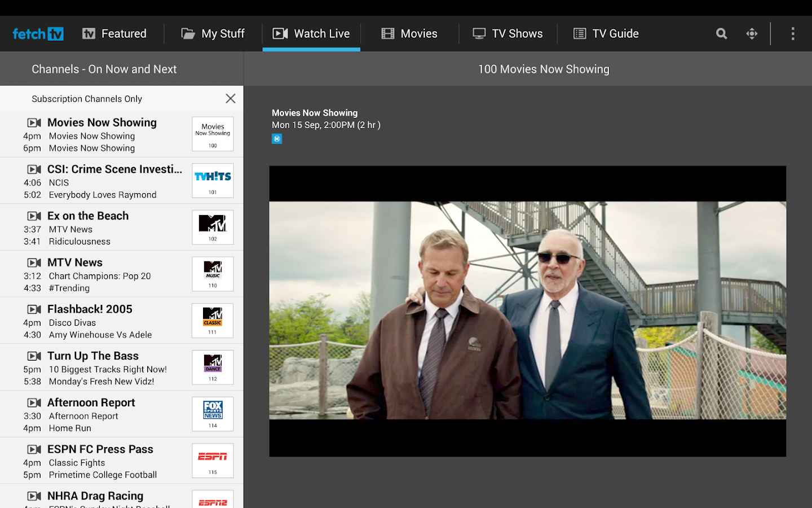Open the Featured section
Viewport: 812px width, 508px height.
tap(115, 33)
